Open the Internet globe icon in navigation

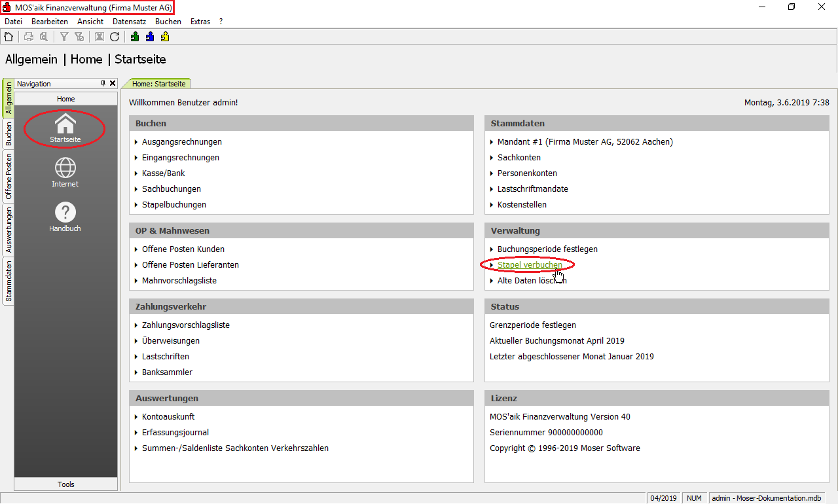point(65,172)
